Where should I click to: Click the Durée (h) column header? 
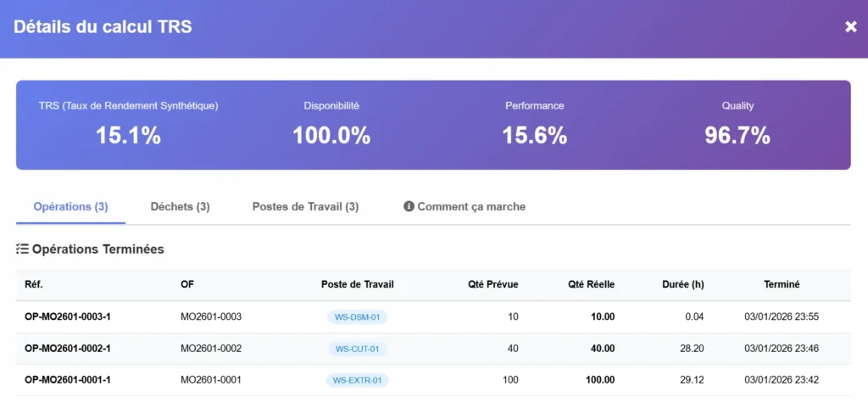coord(682,284)
